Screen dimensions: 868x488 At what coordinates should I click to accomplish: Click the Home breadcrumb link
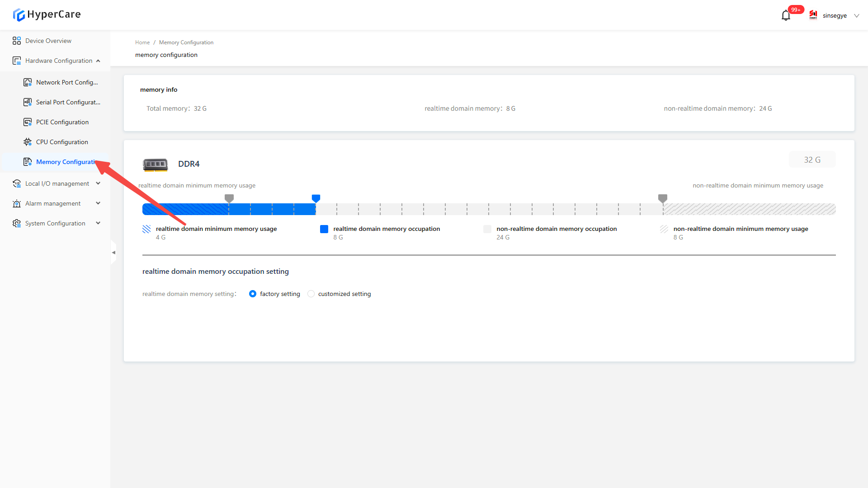point(142,42)
